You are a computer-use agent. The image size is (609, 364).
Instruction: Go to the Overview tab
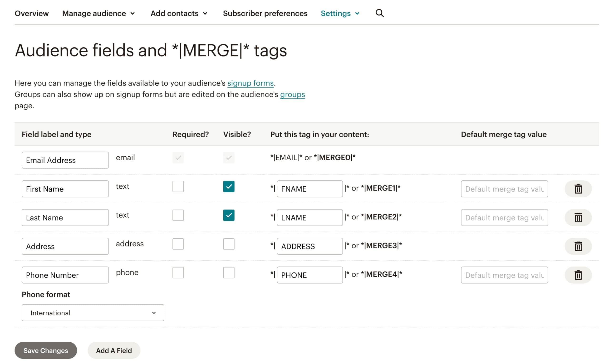coord(32,13)
